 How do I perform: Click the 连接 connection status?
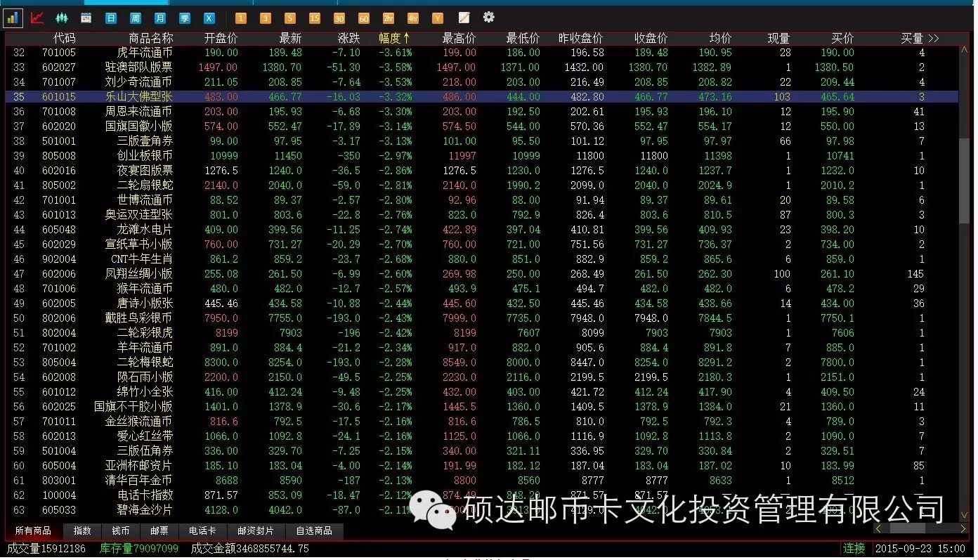pyautogui.click(x=854, y=548)
